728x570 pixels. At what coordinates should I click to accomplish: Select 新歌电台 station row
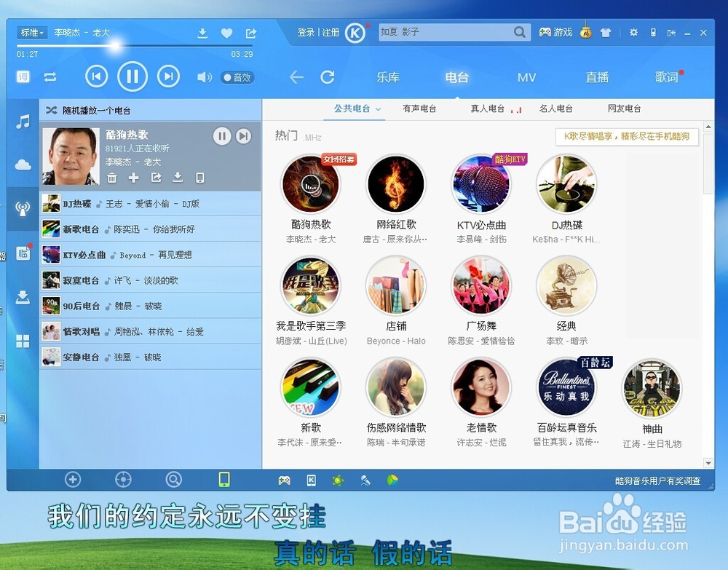pos(151,229)
